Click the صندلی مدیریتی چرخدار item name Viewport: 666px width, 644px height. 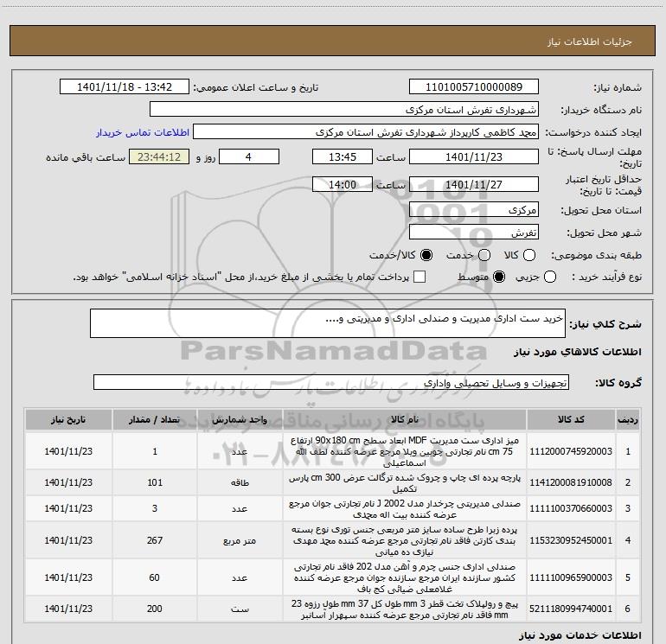pyautogui.click(x=405, y=509)
